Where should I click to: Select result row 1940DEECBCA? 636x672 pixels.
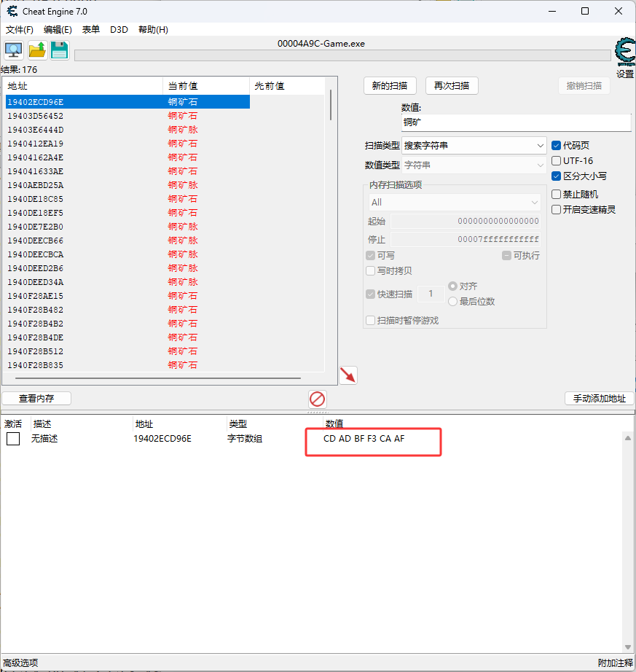pyautogui.click(x=127, y=254)
